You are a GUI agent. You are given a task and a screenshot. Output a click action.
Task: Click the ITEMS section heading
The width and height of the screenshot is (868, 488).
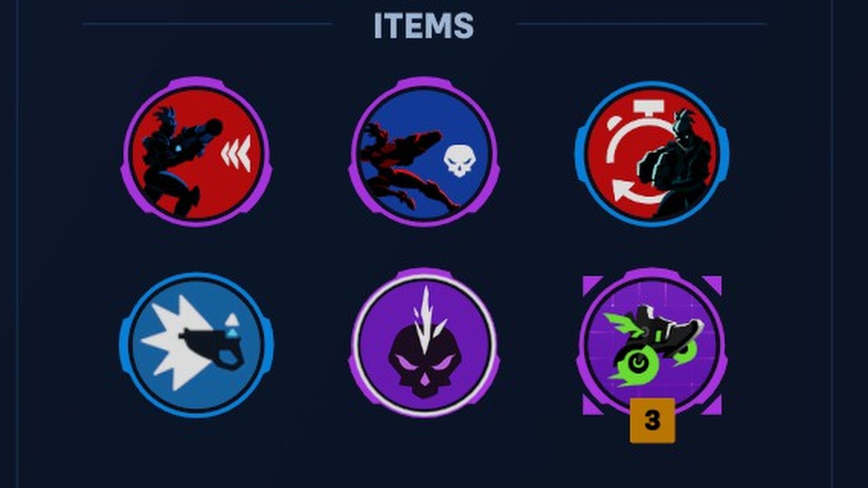click(424, 26)
